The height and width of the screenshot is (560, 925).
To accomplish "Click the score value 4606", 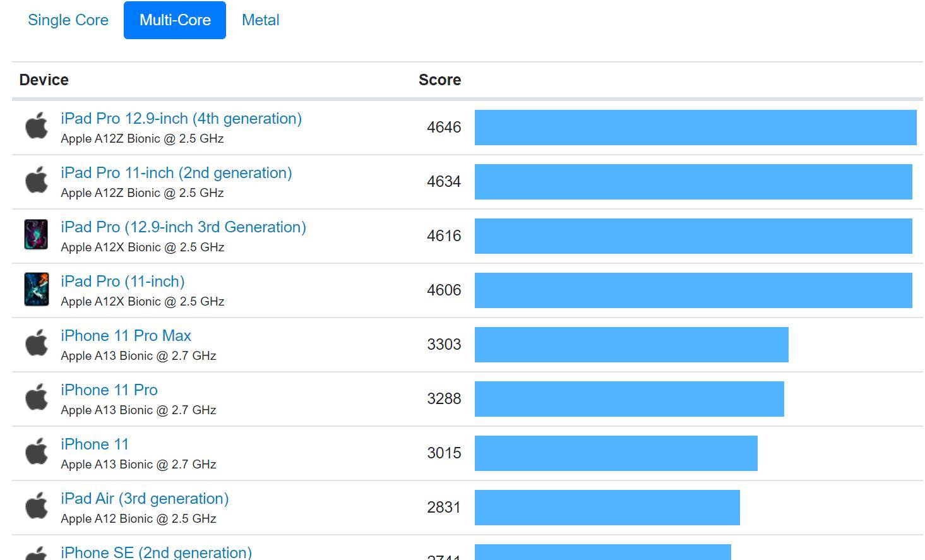I will pos(444,290).
